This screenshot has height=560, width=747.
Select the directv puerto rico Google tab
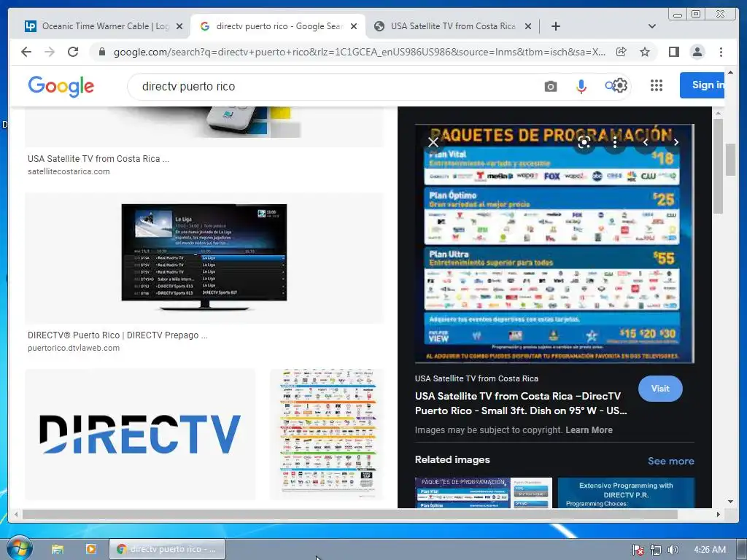(279, 26)
